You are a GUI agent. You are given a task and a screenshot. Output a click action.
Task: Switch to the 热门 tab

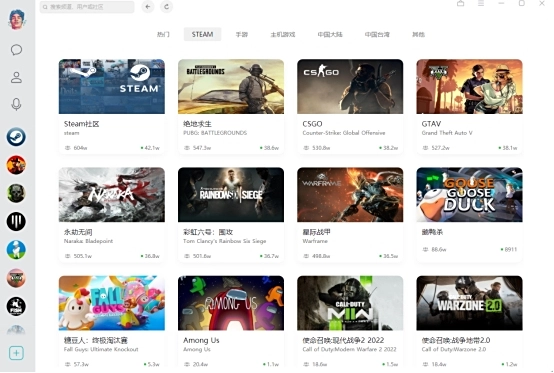pos(163,34)
